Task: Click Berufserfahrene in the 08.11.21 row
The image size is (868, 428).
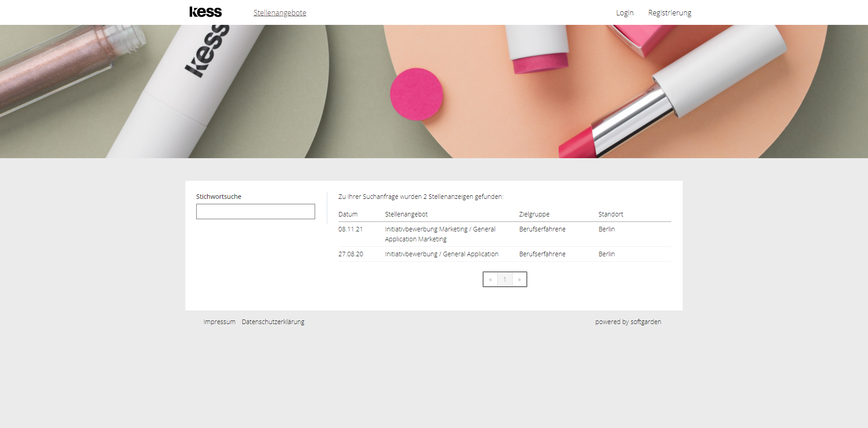Action: pos(542,229)
